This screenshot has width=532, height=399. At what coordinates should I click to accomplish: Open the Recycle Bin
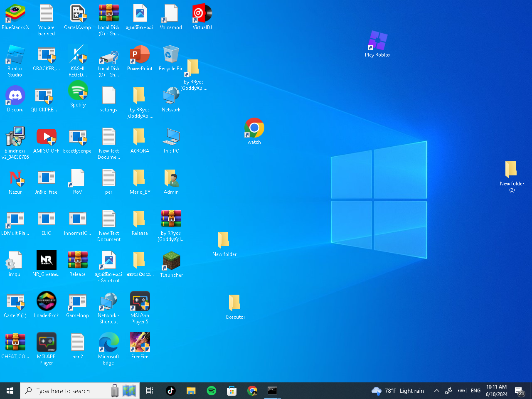click(171, 59)
